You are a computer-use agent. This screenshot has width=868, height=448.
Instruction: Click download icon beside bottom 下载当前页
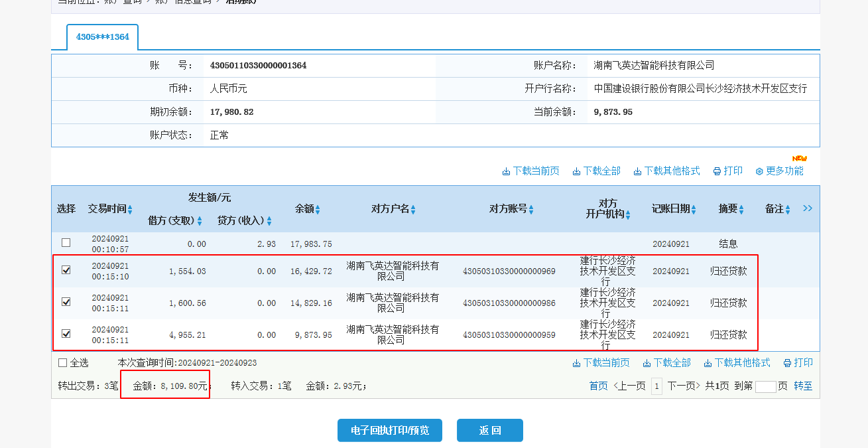577,364
